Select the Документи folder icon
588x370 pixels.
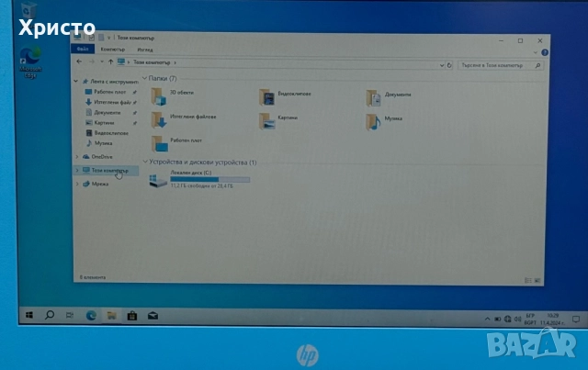[x=374, y=97]
